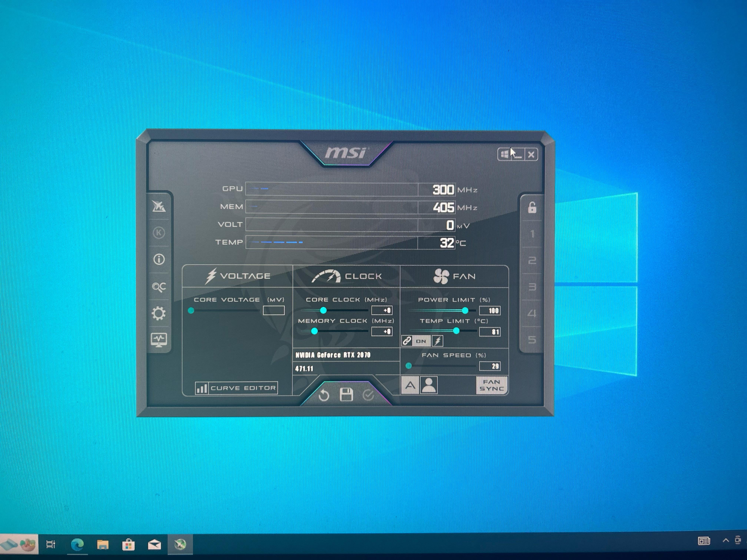Click the apply checkmark icon
747x560 pixels.
[x=368, y=395]
